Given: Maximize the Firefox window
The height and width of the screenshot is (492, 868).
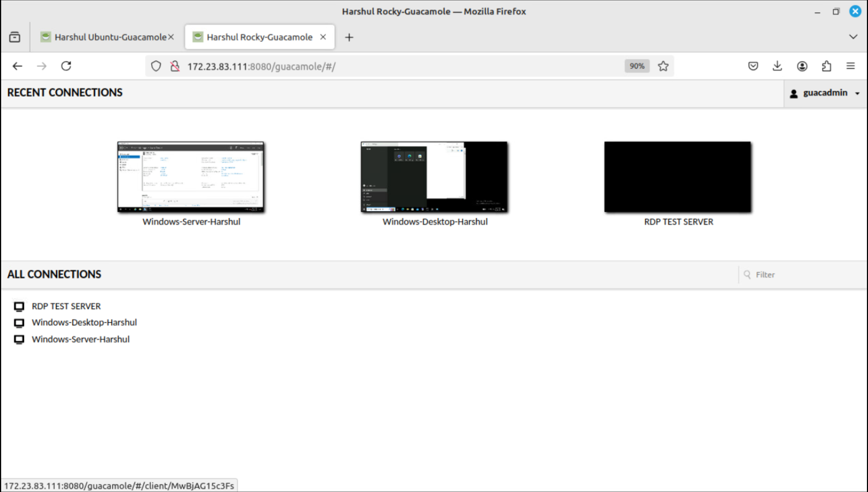Looking at the screenshot, I should [836, 12].
